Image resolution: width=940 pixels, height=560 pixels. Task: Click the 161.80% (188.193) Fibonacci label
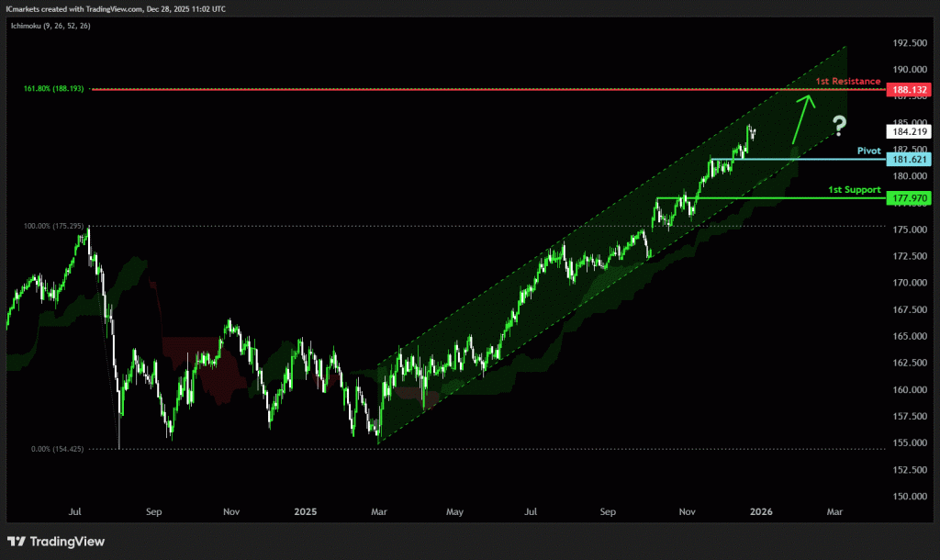54,89
